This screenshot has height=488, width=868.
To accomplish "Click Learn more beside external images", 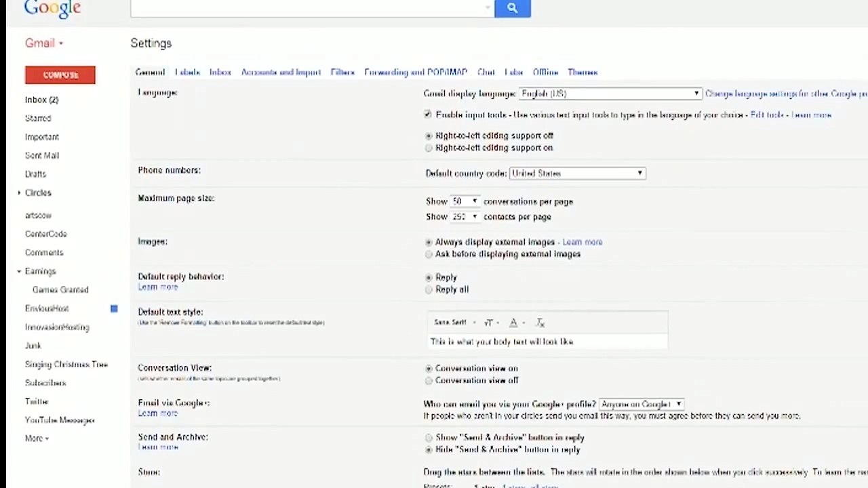I will (583, 242).
